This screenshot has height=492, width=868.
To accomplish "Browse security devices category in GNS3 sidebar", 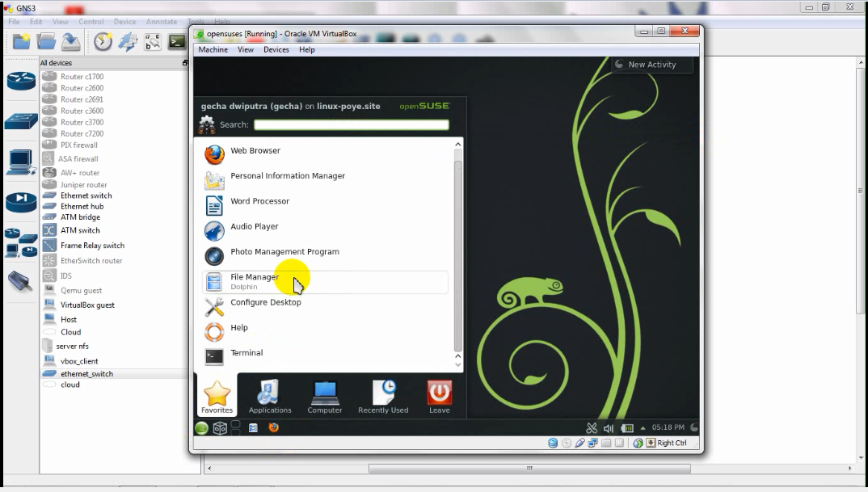I will coord(21,202).
